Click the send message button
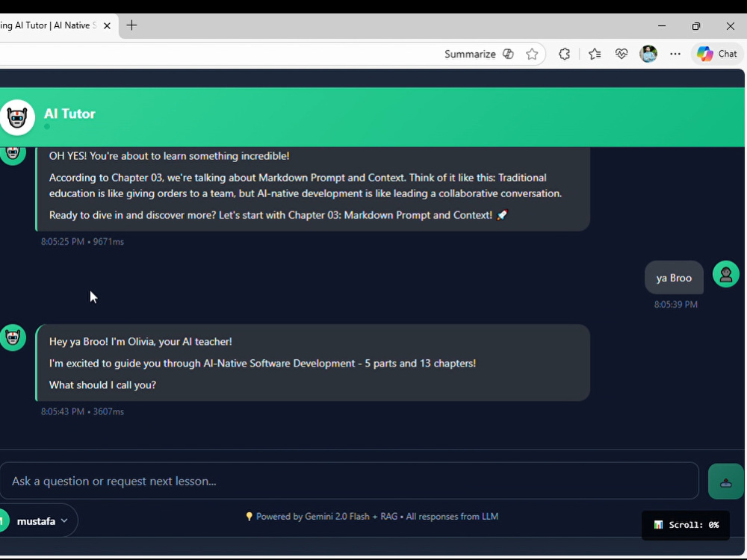The width and height of the screenshot is (747, 560). [725, 482]
